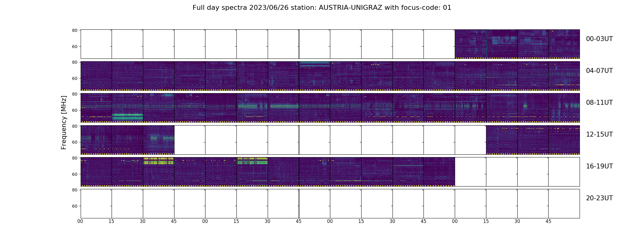Select the '12-15UT' row label
This screenshot has width=644, height=245.
[x=599, y=134]
